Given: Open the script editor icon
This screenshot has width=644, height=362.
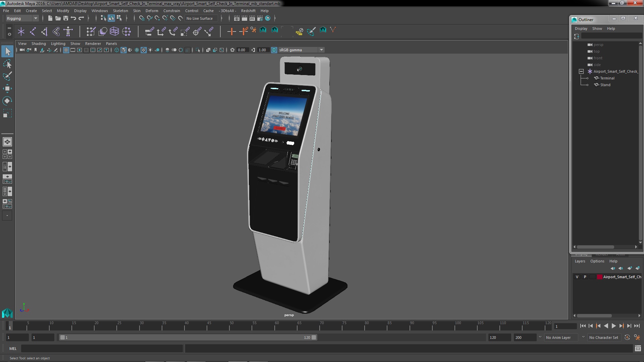Looking at the screenshot, I should [x=638, y=349].
